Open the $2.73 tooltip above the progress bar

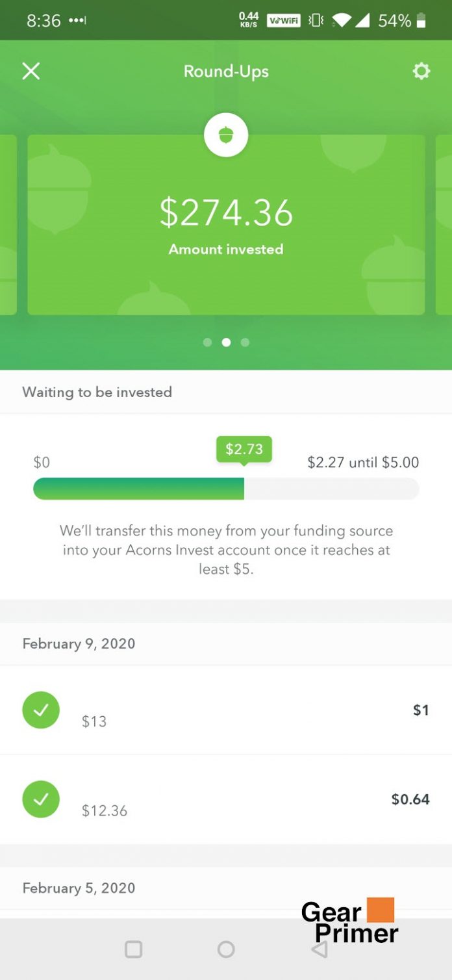[244, 448]
